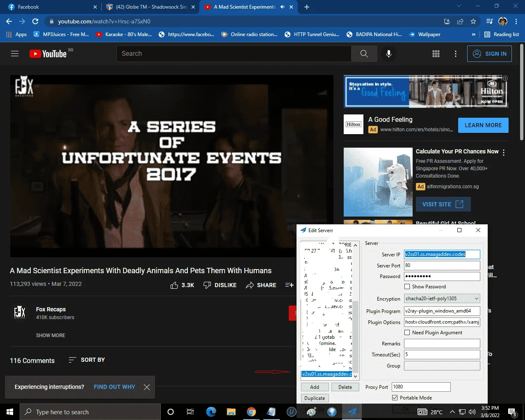This screenshot has height=420, width=525.
Task: Open Chrome profile avatar
Action: click(x=503, y=21)
